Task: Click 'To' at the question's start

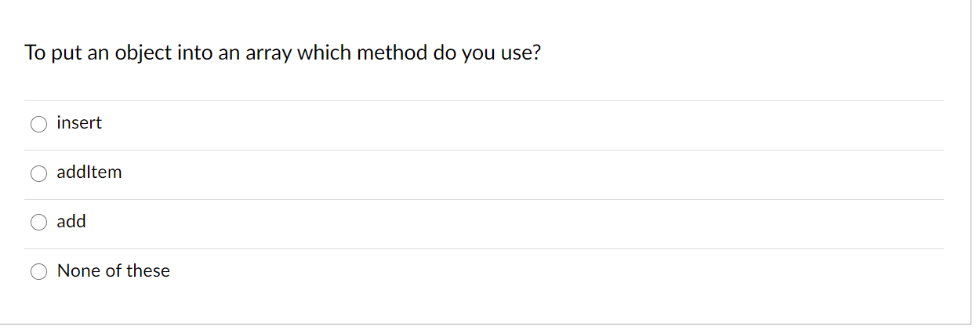Action: (35, 54)
